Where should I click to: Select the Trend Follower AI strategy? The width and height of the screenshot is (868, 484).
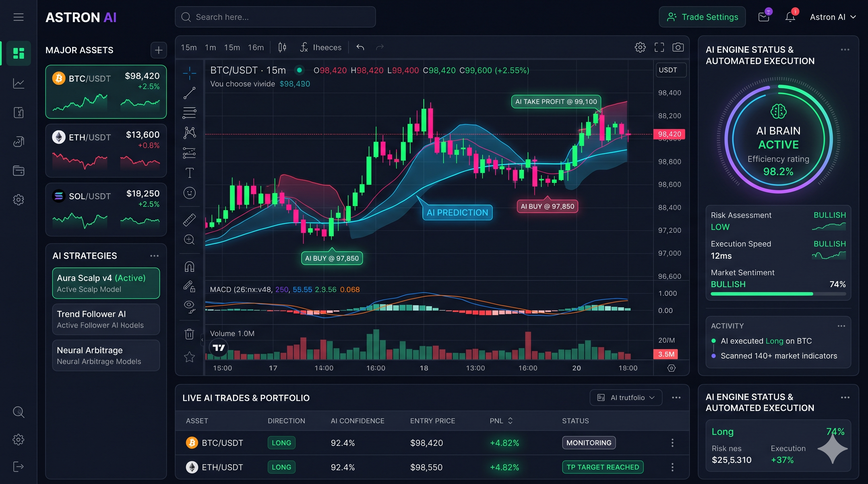106,319
